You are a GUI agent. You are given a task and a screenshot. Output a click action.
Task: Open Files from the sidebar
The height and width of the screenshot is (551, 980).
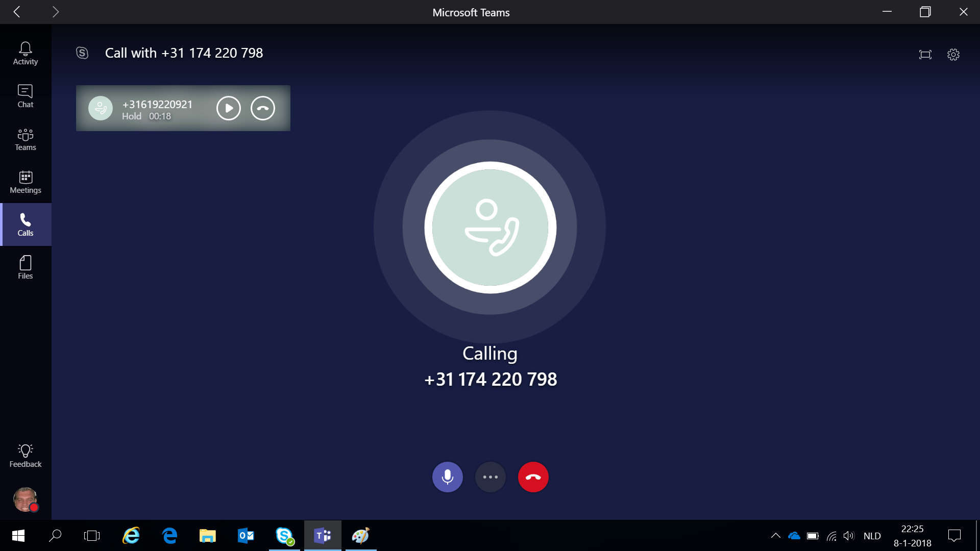coord(26,267)
